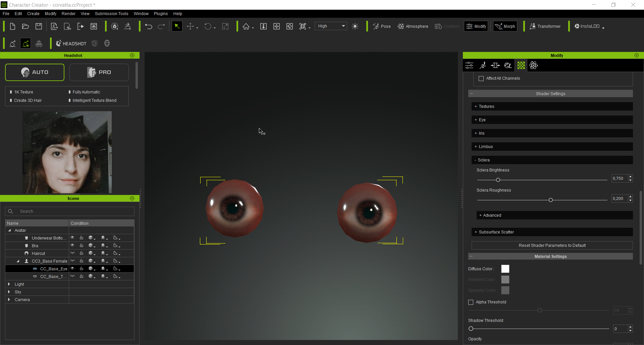Expand the Subsurface Scatter section
The height and width of the screenshot is (345, 644).
pyautogui.click(x=552, y=232)
